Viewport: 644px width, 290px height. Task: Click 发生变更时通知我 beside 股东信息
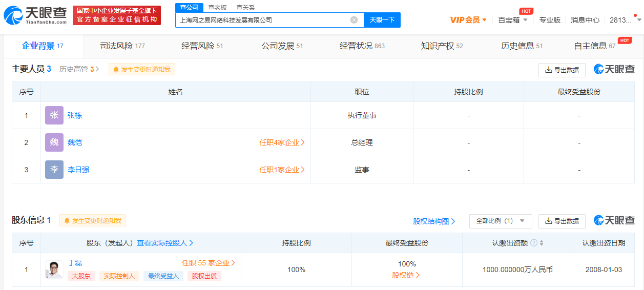tap(92, 221)
